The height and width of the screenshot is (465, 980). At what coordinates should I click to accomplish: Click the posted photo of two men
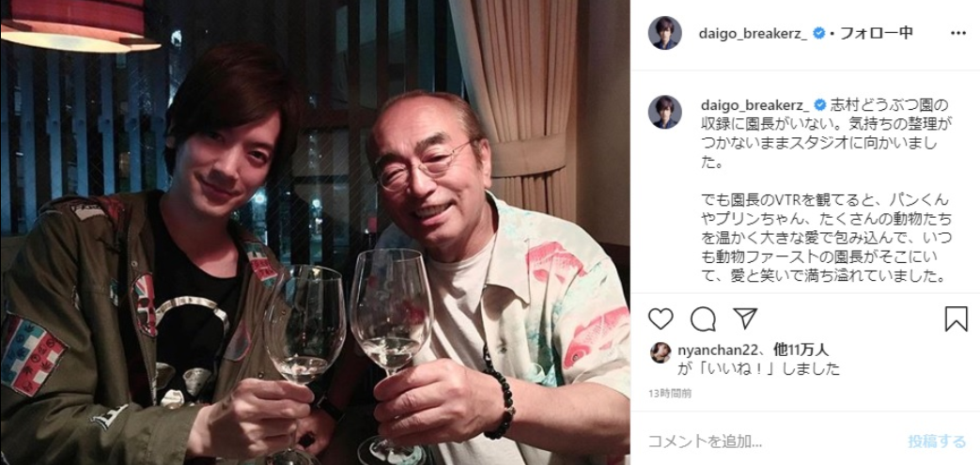(315, 233)
